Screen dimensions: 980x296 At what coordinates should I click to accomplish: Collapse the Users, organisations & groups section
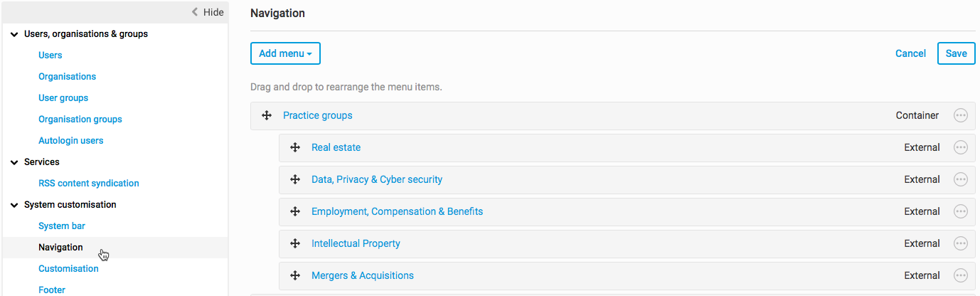click(x=14, y=34)
